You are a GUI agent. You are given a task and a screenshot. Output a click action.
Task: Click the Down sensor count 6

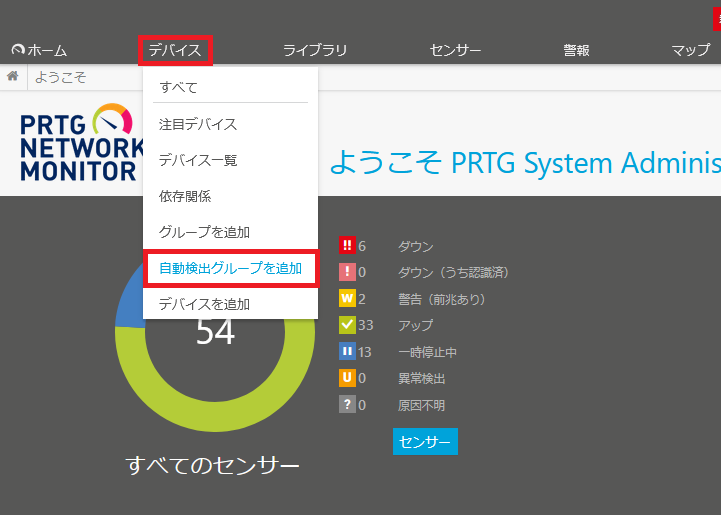[362, 246]
